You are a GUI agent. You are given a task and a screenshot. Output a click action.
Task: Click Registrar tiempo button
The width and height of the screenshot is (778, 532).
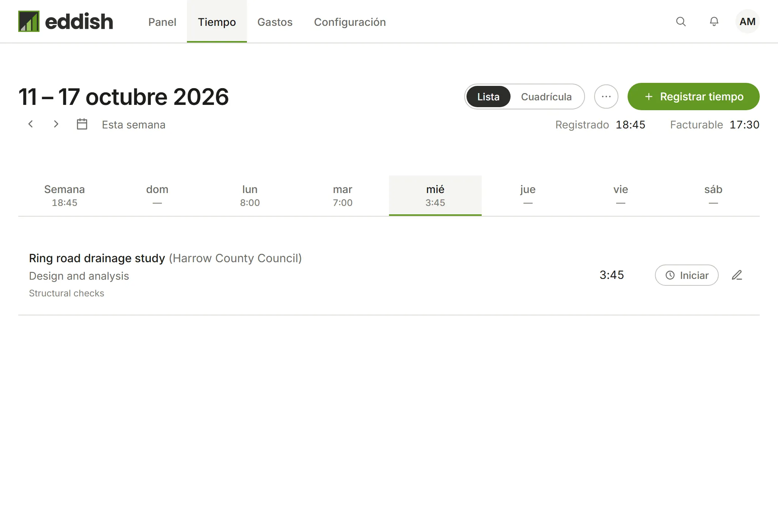click(693, 97)
